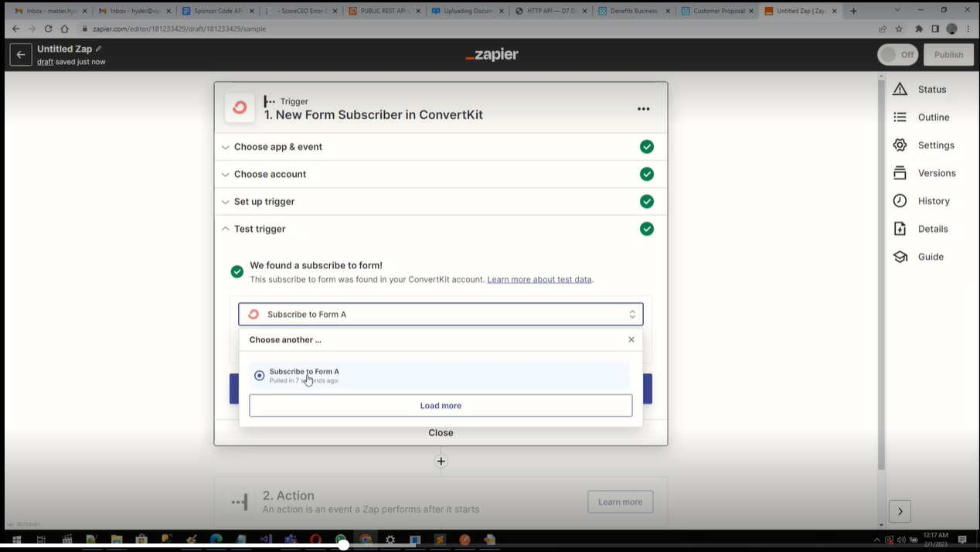Expand the 'Set up trigger' section
This screenshot has width=980, height=552.
point(441,202)
